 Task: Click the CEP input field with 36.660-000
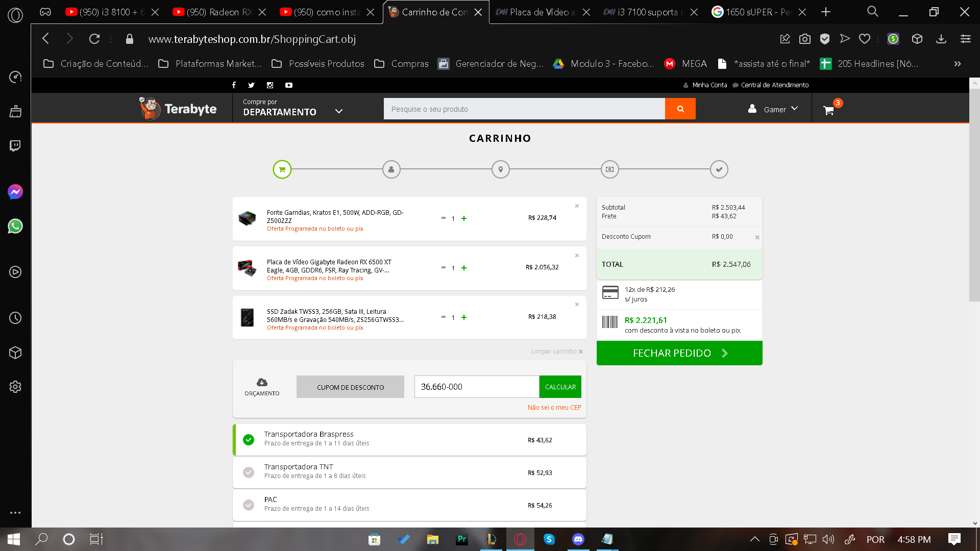(x=477, y=387)
